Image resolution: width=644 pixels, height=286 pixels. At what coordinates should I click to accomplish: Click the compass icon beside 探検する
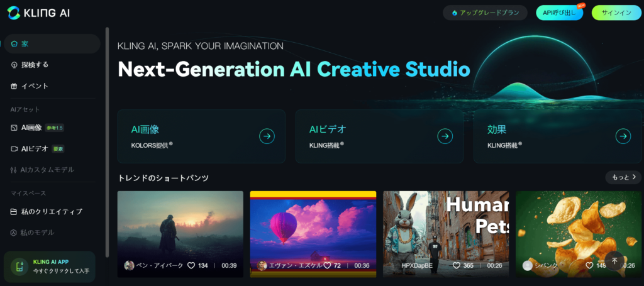[x=14, y=65]
